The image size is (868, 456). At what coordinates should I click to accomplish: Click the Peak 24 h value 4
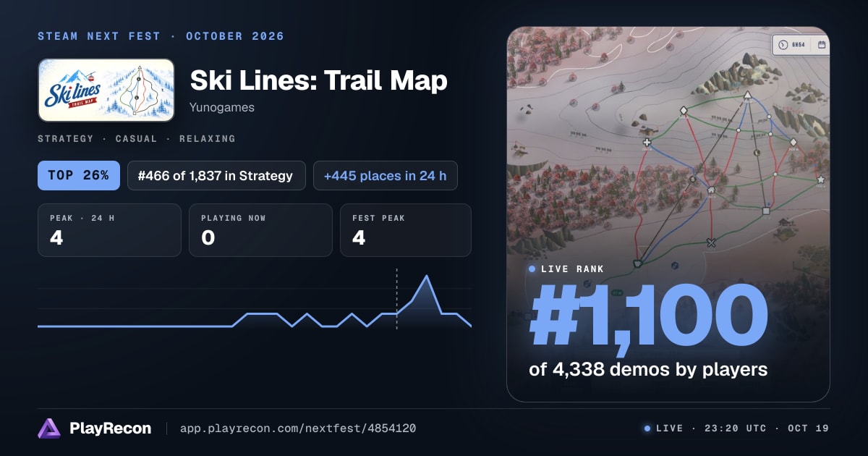pos(56,237)
